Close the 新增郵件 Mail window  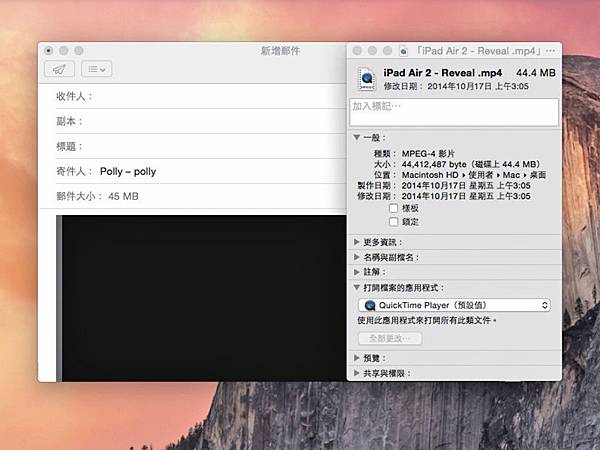[49, 51]
